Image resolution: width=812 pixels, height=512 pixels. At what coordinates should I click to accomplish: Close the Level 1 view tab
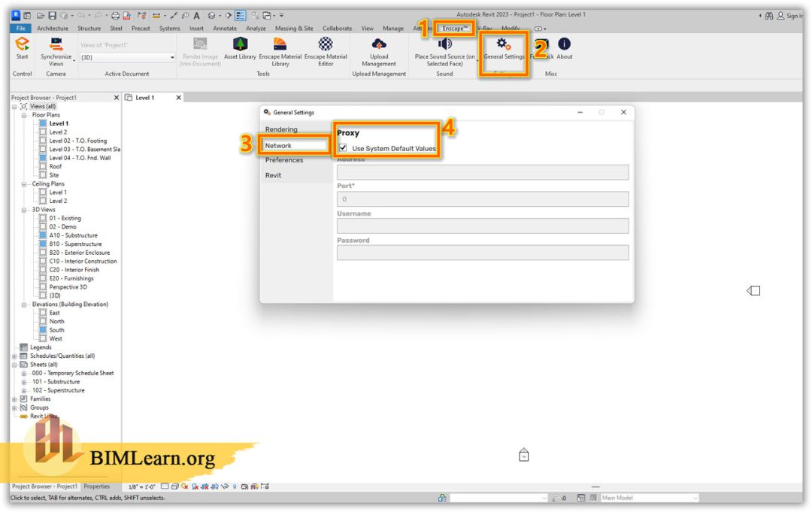[x=179, y=98]
